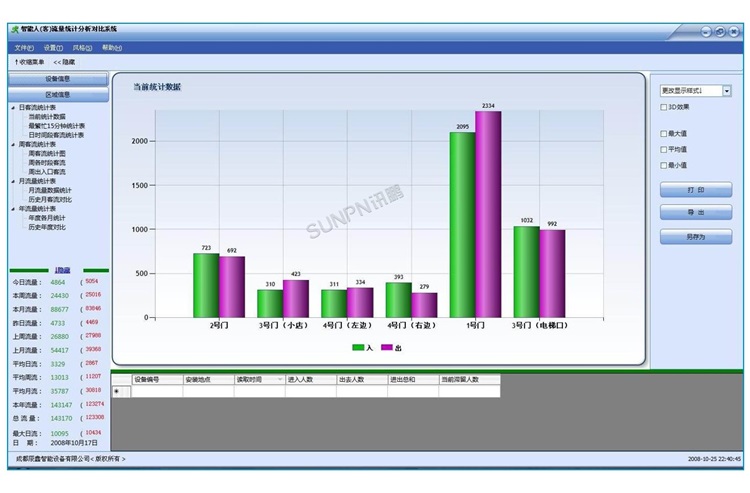The width and height of the screenshot is (750, 493).
Task: Open the 文件 menu
Action: pyautogui.click(x=24, y=47)
